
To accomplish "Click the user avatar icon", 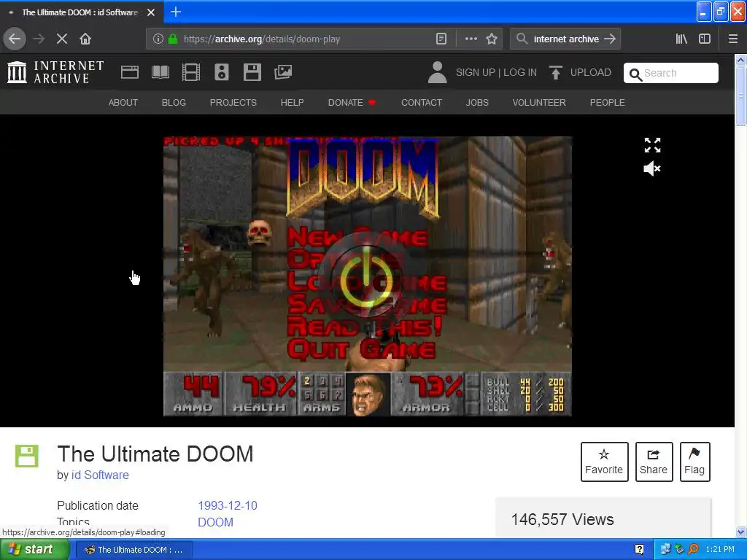I will [x=437, y=72].
